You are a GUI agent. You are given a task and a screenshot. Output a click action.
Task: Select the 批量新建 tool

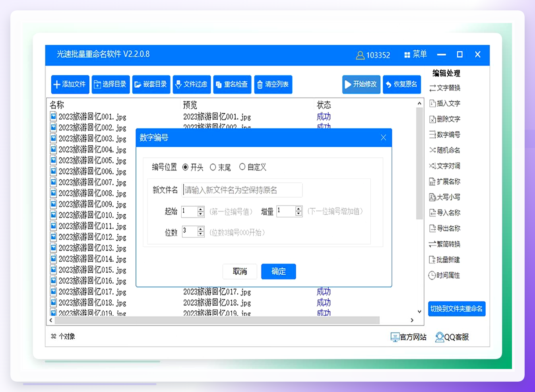[445, 260]
